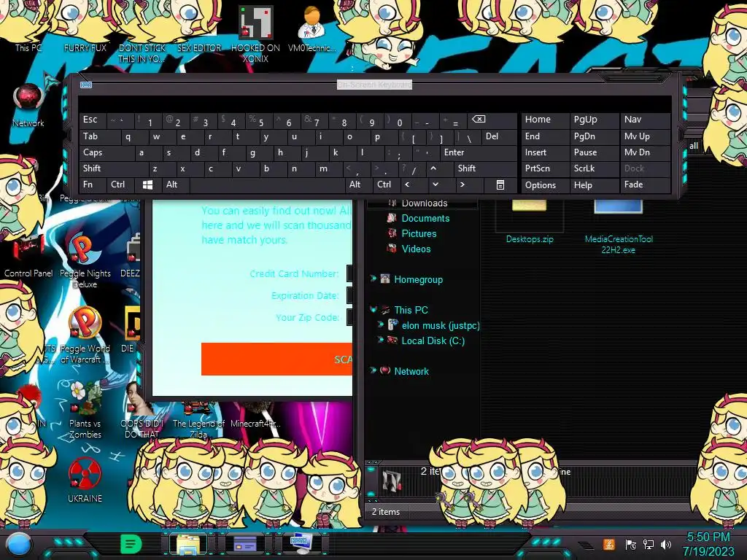The width and height of the screenshot is (747, 560).
Task: Open the UKRAINE desktop icon
Action: point(85,480)
